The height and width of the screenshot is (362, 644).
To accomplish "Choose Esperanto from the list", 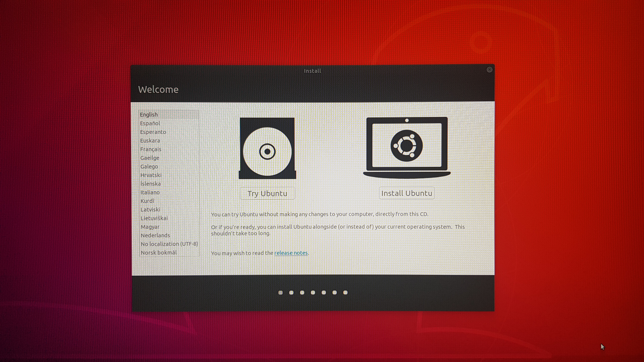I will [x=153, y=132].
